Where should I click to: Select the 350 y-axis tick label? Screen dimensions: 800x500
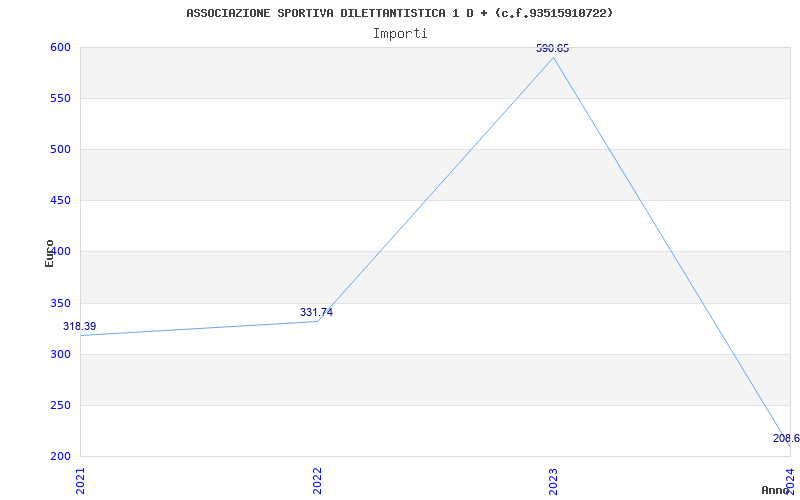pyautogui.click(x=60, y=304)
